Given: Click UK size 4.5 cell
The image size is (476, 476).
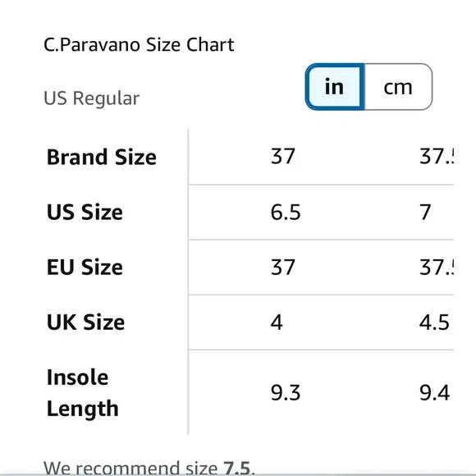Looking at the screenshot, I should coord(434,322).
